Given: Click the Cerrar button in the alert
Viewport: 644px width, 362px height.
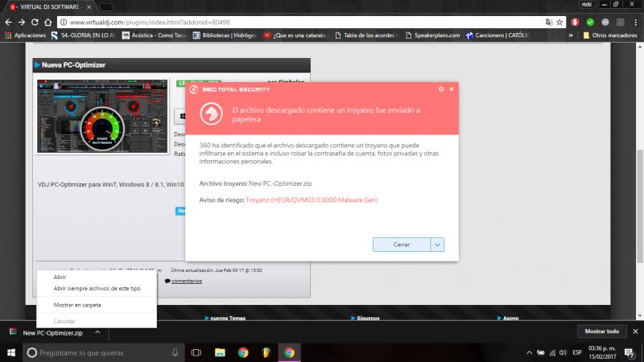Looking at the screenshot, I should pyautogui.click(x=401, y=245).
